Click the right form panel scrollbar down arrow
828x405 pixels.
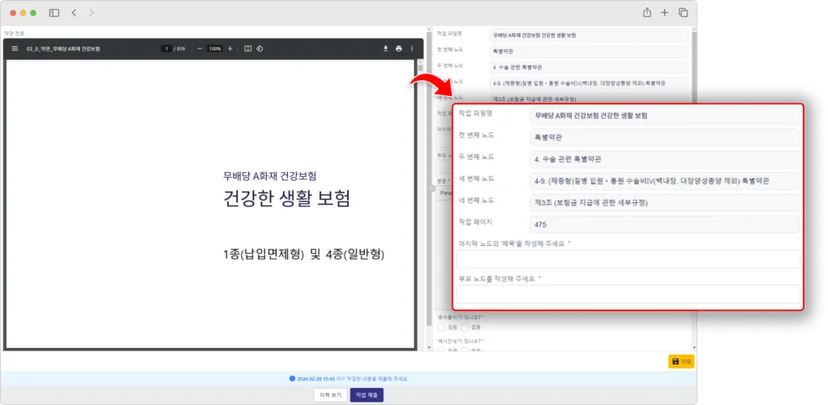click(694, 347)
